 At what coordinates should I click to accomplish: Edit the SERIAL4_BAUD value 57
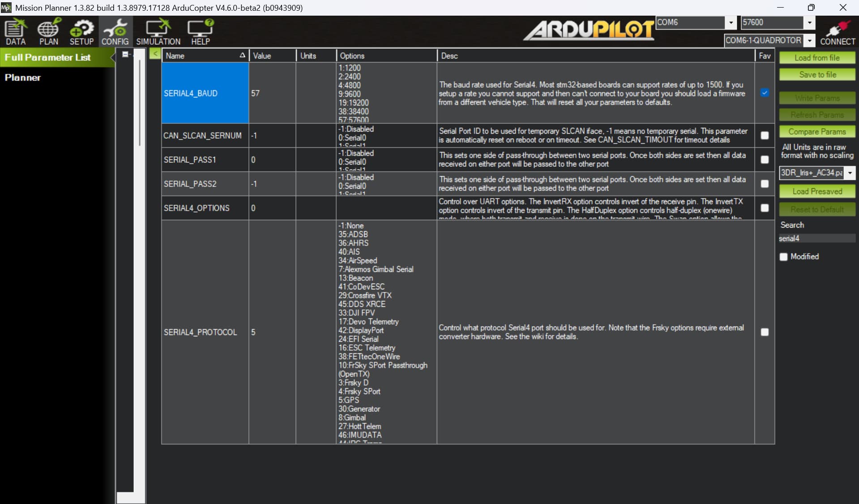[x=272, y=93]
